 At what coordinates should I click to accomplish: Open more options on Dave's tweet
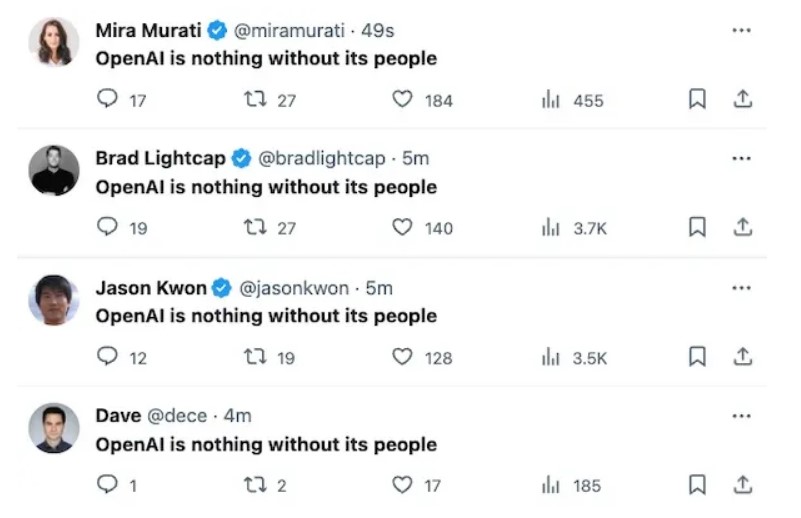click(x=741, y=416)
